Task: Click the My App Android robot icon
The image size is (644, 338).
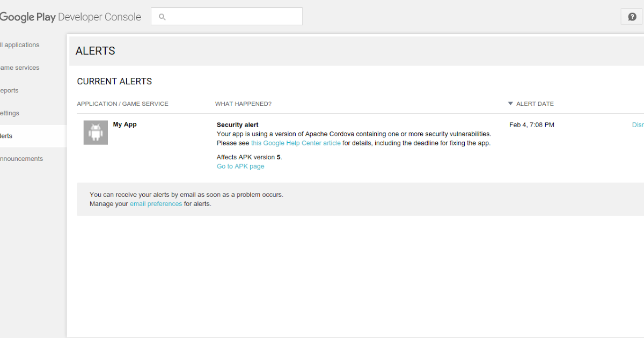Action: point(96,132)
